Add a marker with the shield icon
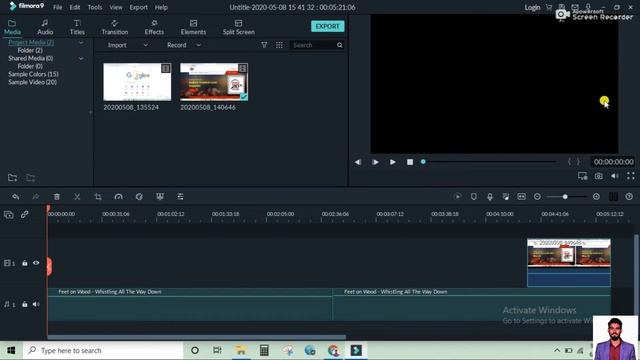Screen dimensions: 640x360 coord(473,197)
